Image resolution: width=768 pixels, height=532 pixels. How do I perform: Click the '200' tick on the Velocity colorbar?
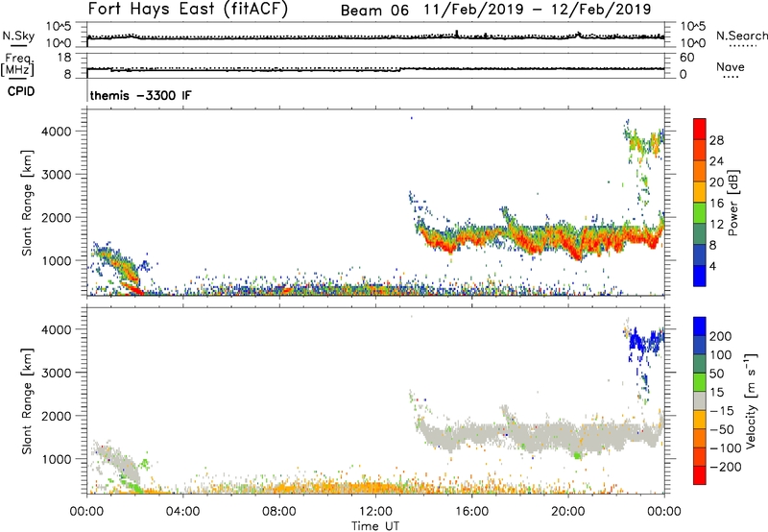point(721,336)
